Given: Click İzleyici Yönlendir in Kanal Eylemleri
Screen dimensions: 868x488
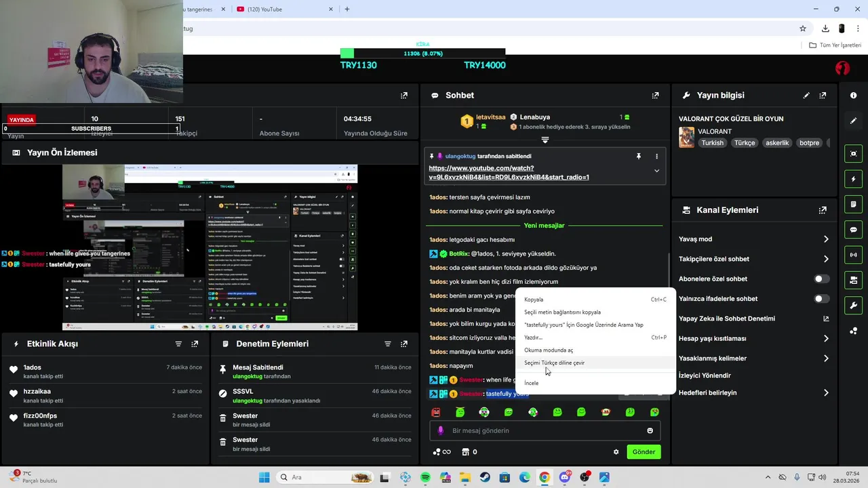Looking at the screenshot, I should [705, 375].
